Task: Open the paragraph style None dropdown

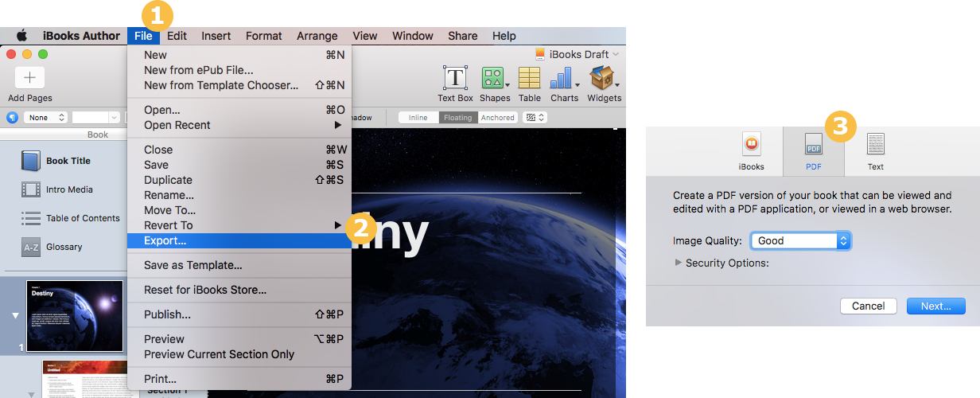Action: click(45, 118)
